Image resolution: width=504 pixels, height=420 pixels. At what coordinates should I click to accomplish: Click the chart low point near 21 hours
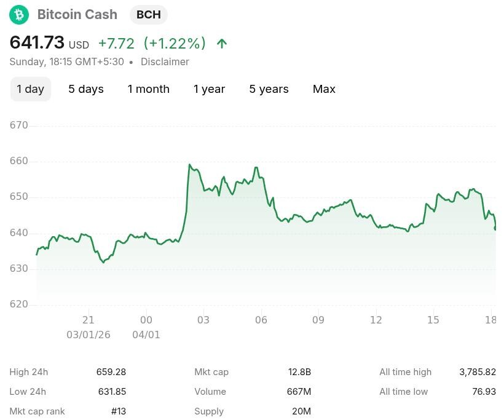(x=103, y=263)
